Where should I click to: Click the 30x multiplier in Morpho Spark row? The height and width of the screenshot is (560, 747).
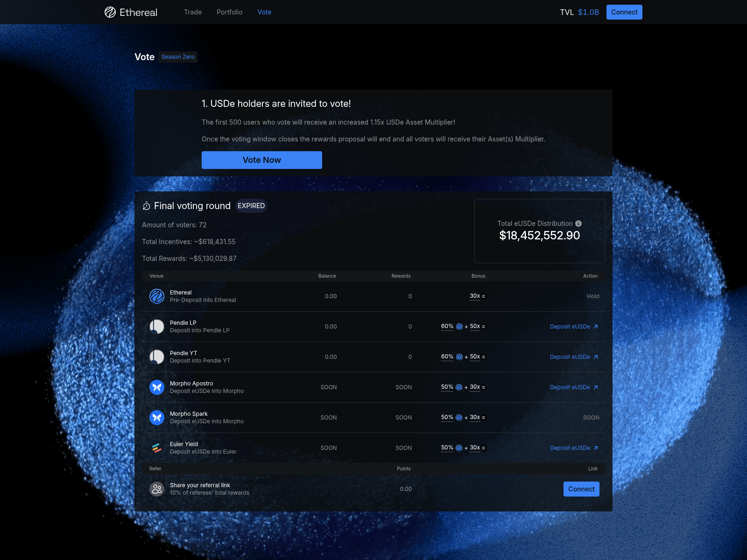(x=475, y=417)
